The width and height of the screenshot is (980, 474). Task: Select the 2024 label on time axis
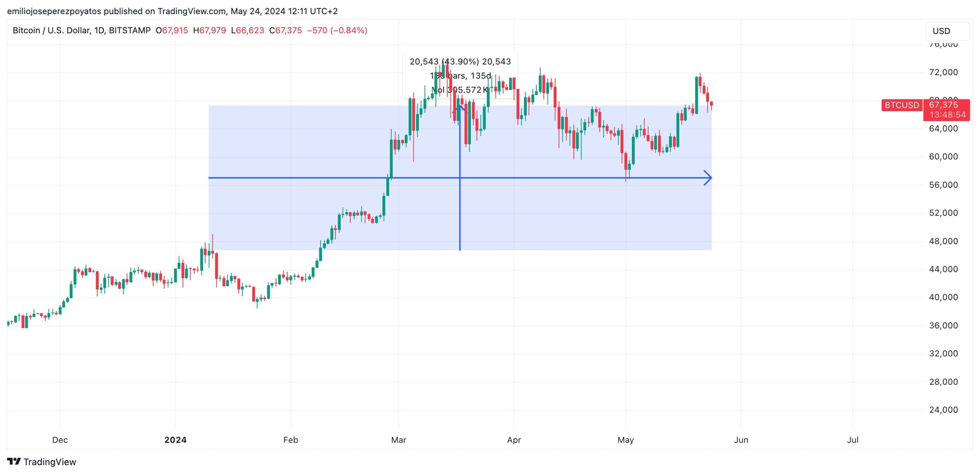175,440
